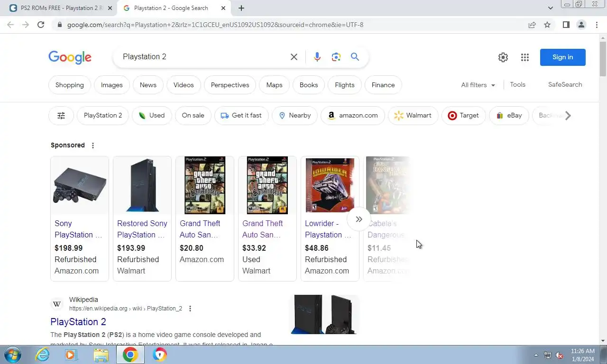Open Chrome three-dot menu
The image size is (607, 364).
point(597,25)
